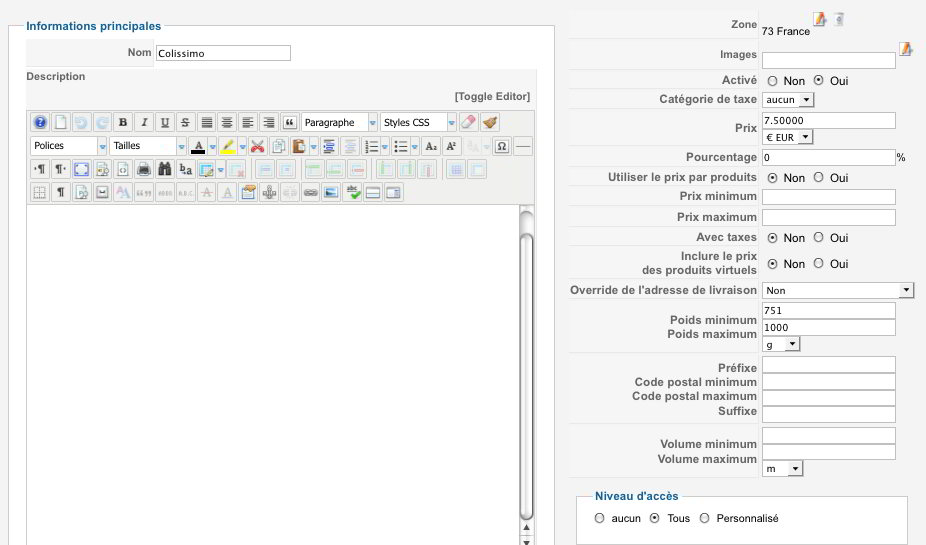This screenshot has height=545, width=926.
Task: Align text right
Action: [x=268, y=122]
